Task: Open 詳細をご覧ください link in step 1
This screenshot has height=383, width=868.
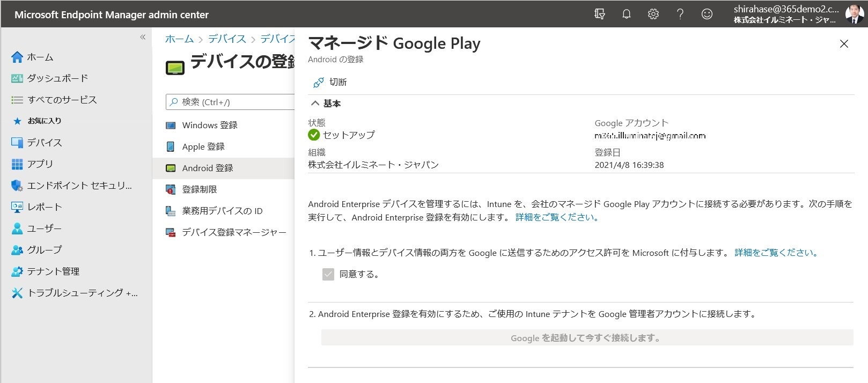Action: coord(776,253)
